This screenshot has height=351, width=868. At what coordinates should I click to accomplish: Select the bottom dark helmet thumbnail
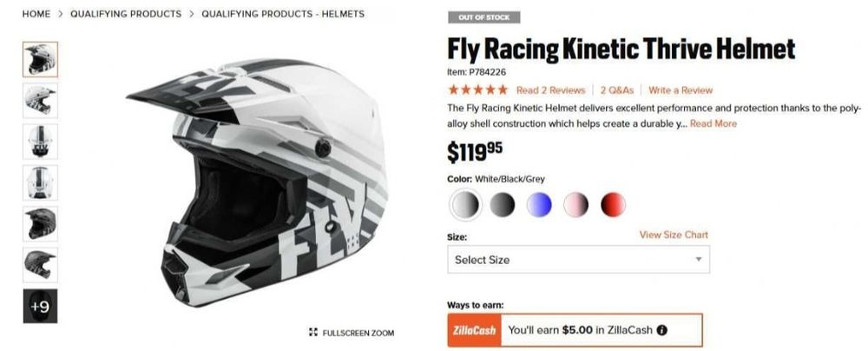[40, 265]
